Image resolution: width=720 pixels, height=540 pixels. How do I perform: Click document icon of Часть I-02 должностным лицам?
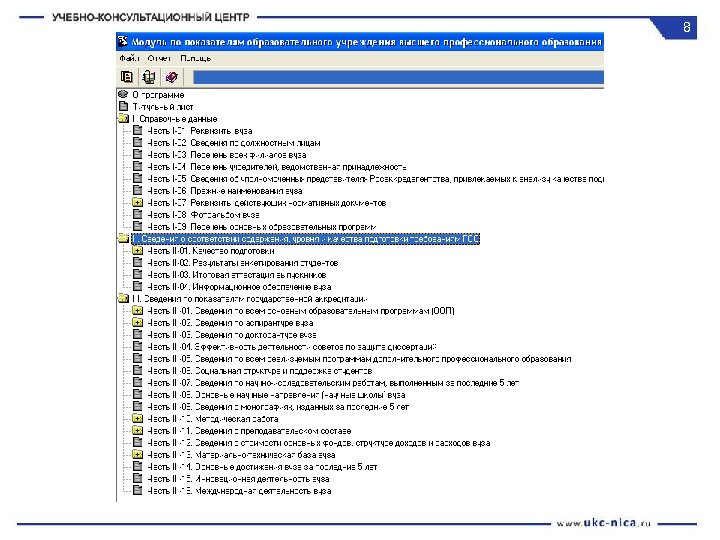click(x=137, y=142)
